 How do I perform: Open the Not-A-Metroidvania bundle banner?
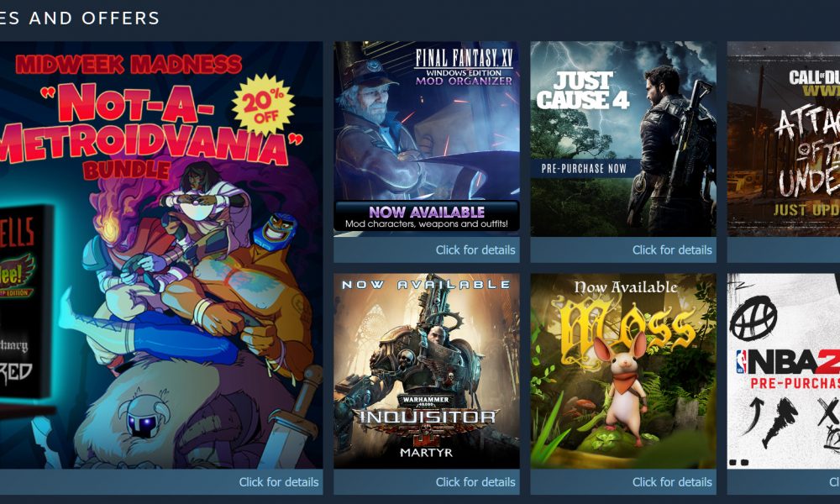pos(160,255)
